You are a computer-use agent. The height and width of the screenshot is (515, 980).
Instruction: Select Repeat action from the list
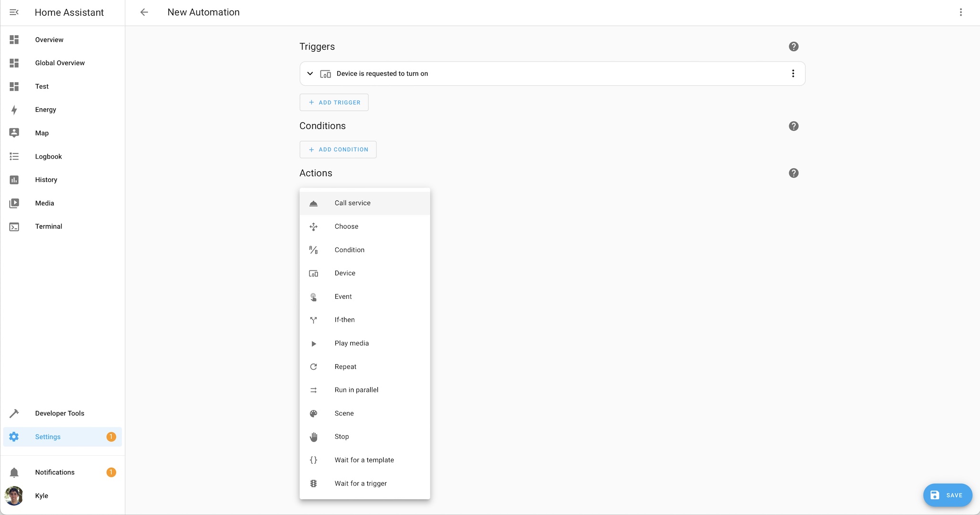(x=365, y=367)
